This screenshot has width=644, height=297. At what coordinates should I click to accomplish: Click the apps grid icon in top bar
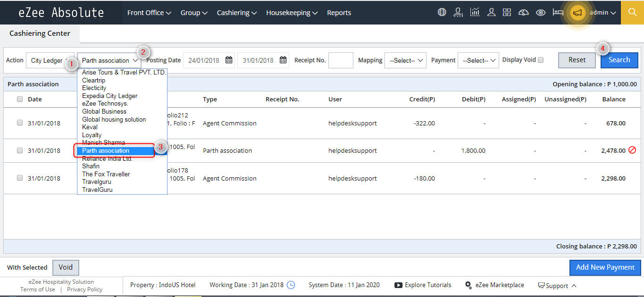(x=507, y=12)
